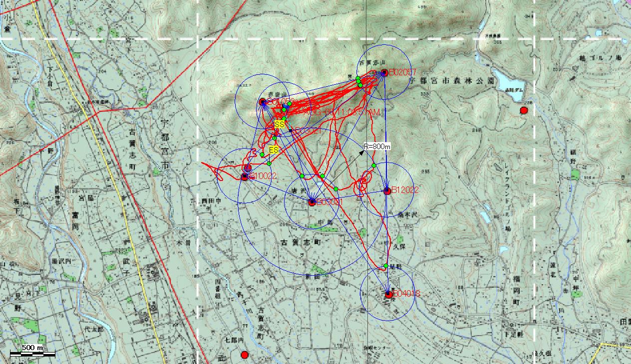Click the R=800m radius label
The width and height of the screenshot is (631, 364).
tap(376, 147)
